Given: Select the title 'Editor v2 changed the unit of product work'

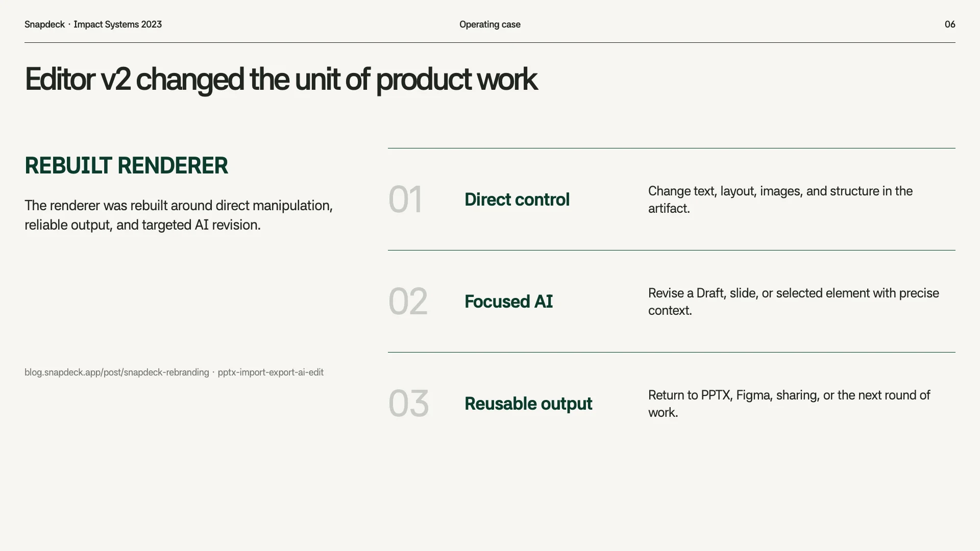Looking at the screenshot, I should [281, 80].
